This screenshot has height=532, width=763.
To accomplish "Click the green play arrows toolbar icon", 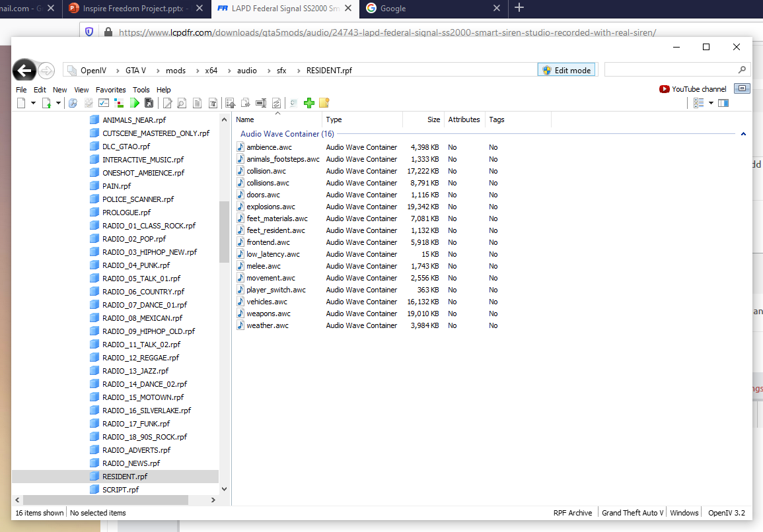I will coord(135,103).
